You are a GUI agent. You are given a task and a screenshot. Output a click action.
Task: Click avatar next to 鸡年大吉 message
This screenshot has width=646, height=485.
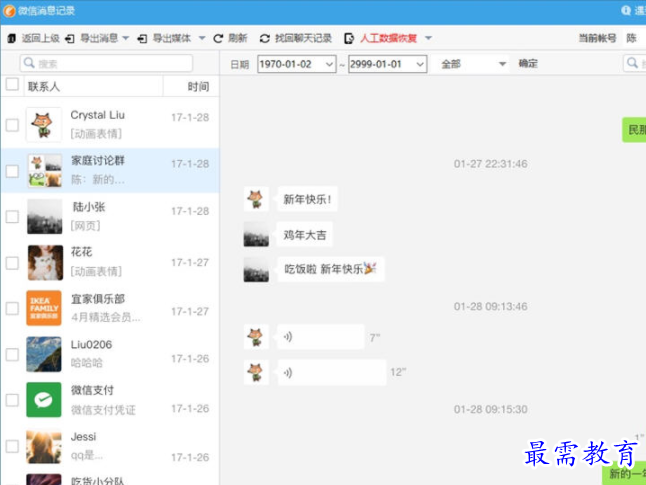(256, 234)
